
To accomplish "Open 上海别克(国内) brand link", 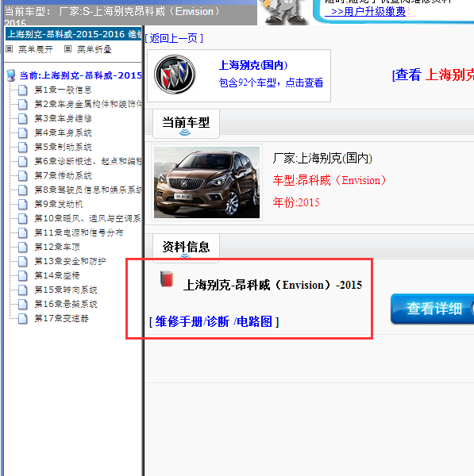I will coord(253,65).
